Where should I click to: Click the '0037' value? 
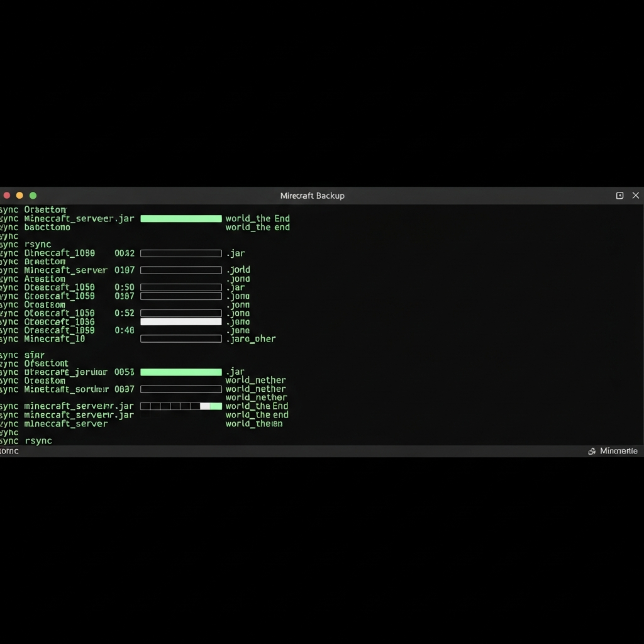125,389
